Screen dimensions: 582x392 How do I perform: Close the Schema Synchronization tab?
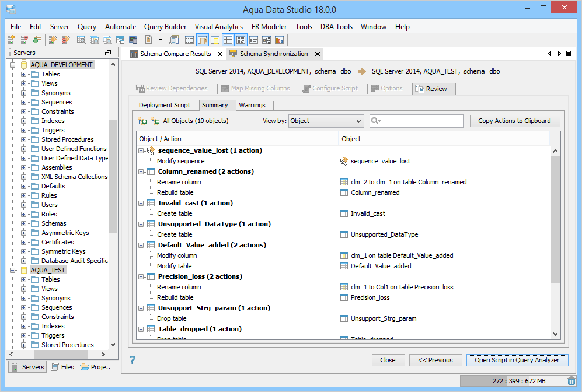point(318,54)
